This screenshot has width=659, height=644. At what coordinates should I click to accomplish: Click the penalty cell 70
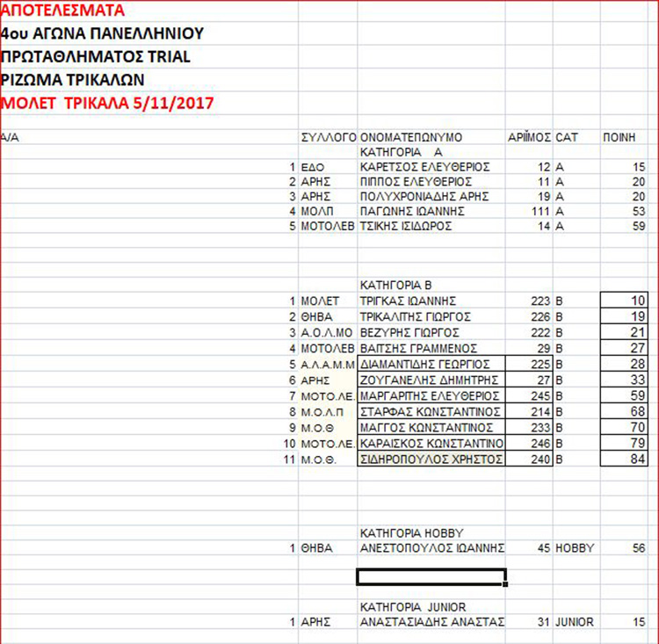pos(624,427)
